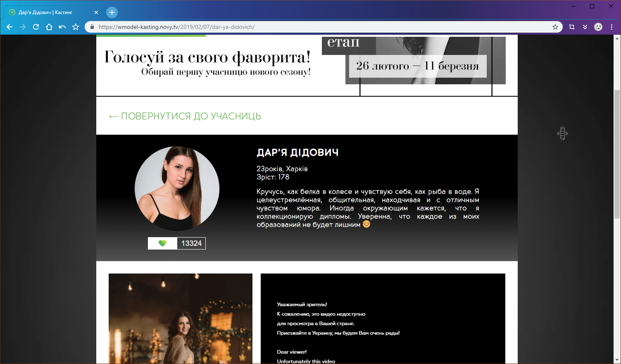Screen dimensions: 621x364
Task: Open the browser three-dot menu
Action: click(x=611, y=27)
